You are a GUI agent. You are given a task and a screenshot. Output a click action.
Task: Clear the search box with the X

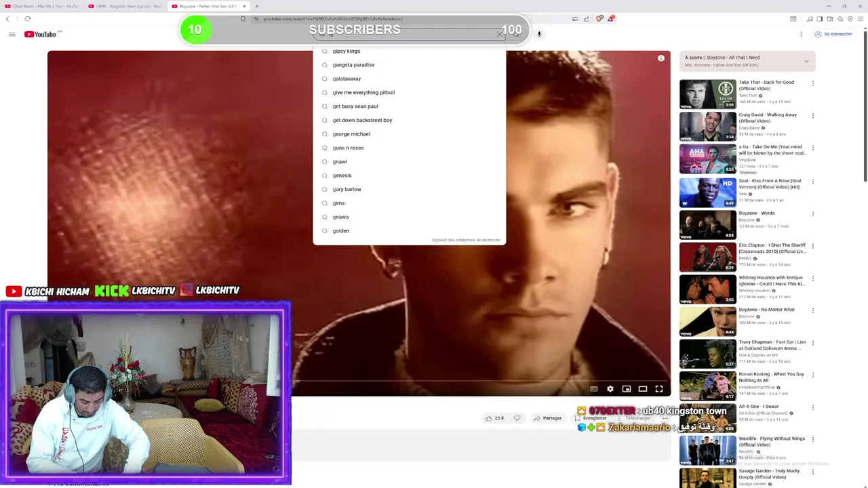500,34
